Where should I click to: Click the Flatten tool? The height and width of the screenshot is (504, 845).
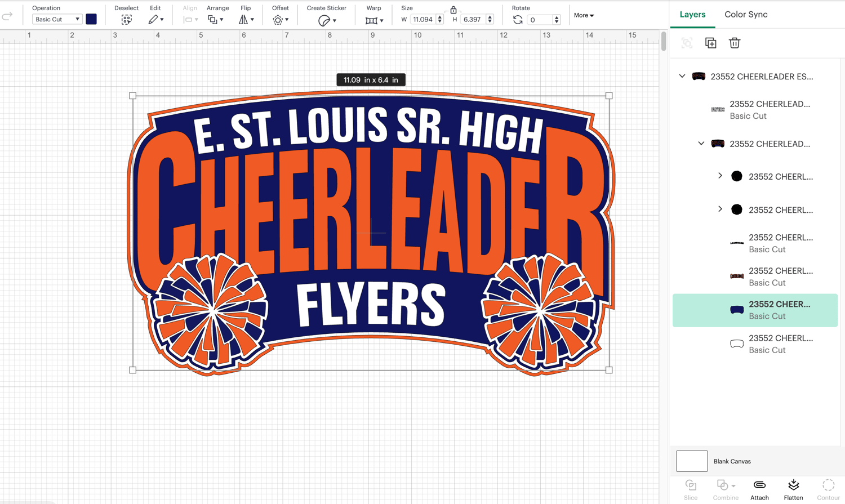click(793, 489)
